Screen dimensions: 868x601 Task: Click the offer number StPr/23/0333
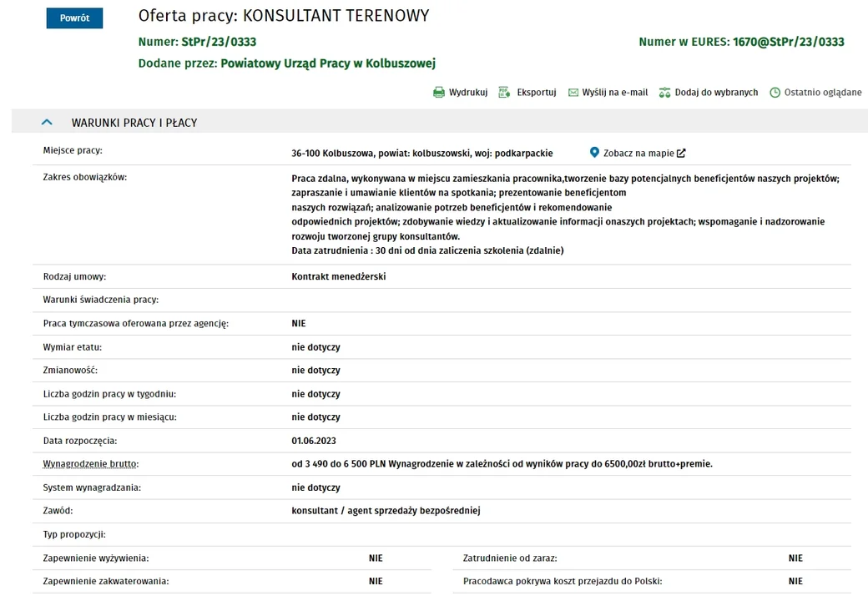(219, 42)
